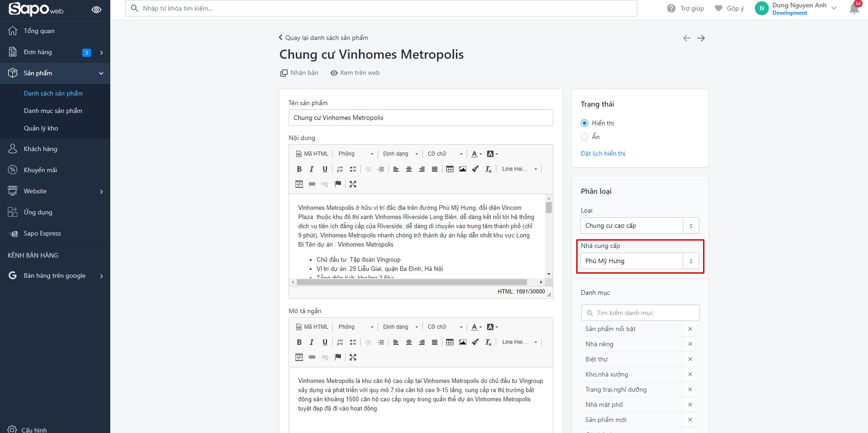Open the notification bell
Image resolution: width=868 pixels, height=433 pixels.
pyautogui.click(x=854, y=8)
